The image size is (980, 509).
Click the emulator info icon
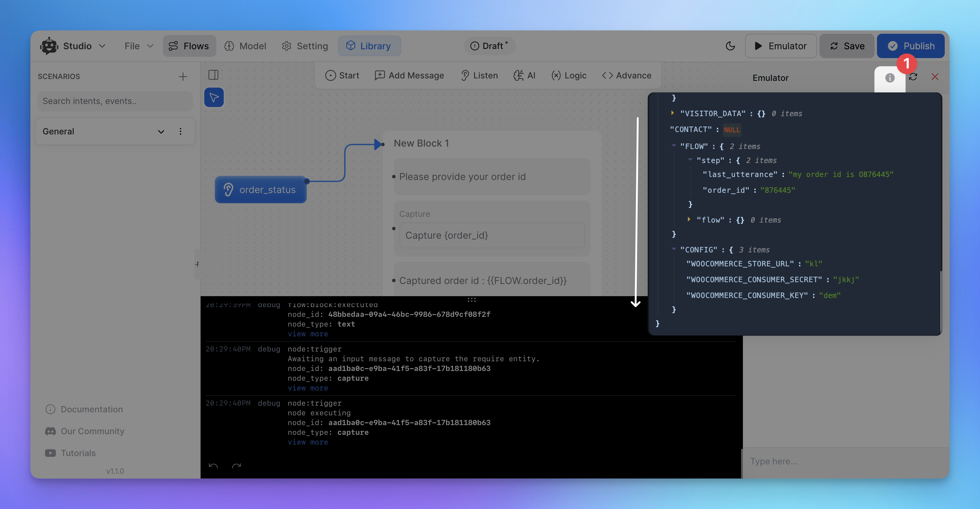click(x=889, y=78)
